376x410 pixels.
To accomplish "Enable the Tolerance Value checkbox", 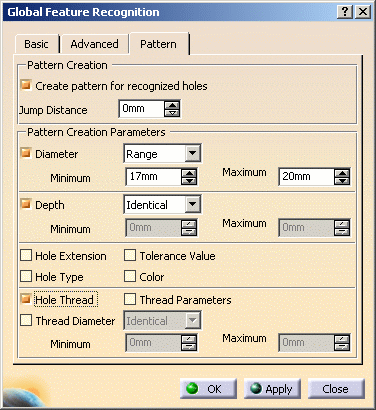I will (x=130, y=256).
